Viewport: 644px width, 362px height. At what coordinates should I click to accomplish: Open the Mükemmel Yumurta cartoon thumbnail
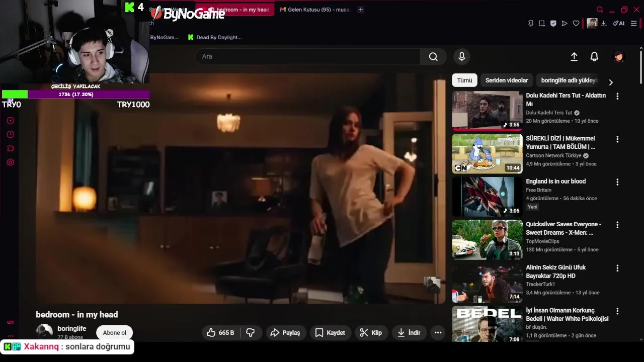coord(487,153)
